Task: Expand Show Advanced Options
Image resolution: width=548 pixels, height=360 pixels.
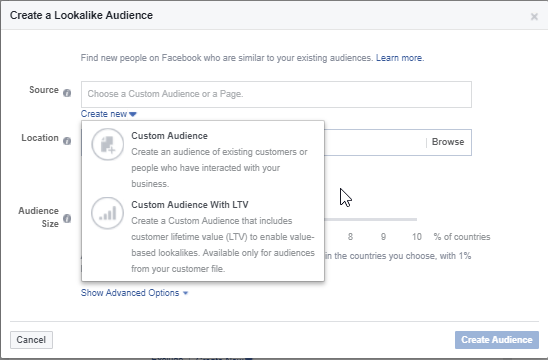Action: click(130, 293)
